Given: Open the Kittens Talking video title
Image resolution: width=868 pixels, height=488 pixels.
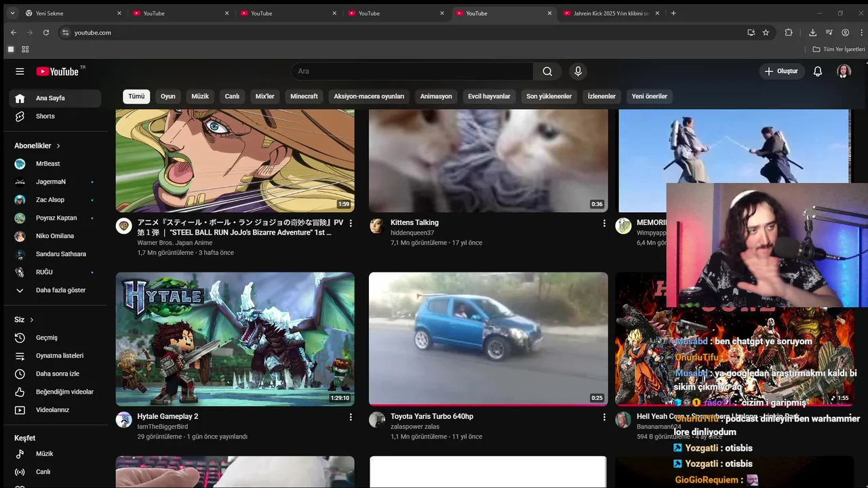Looking at the screenshot, I should click(414, 223).
